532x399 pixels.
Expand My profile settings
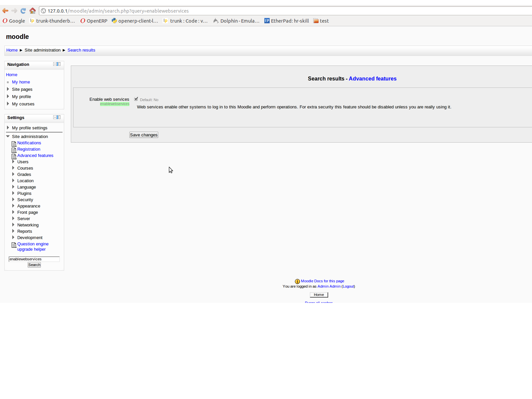pyautogui.click(x=8, y=128)
